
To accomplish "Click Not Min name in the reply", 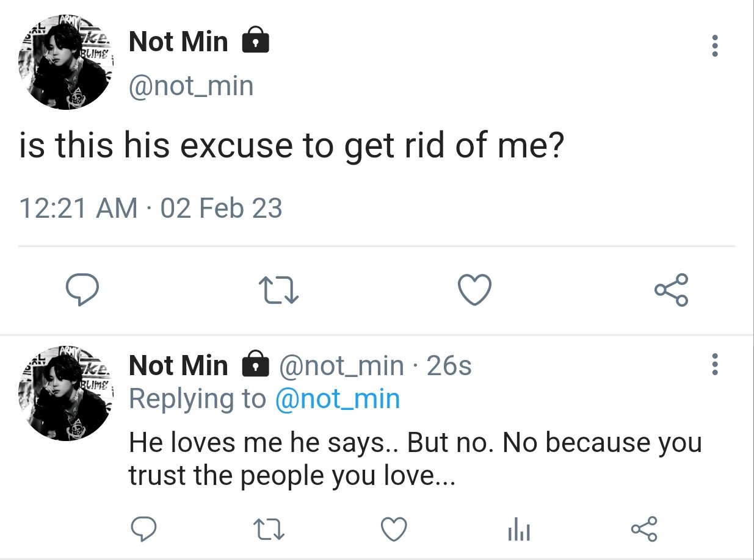I will click(x=178, y=366).
